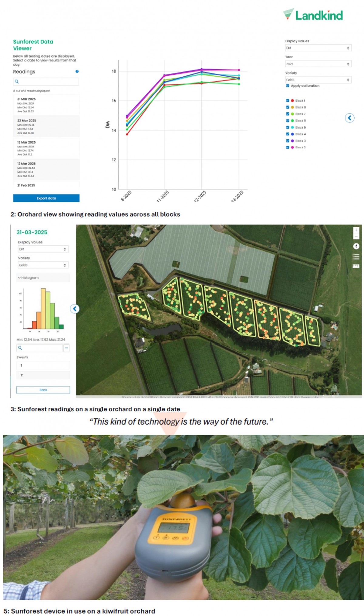The width and height of the screenshot is (364, 616).
Task: Open orchard panel Display Values dropdown
Action: pyautogui.click(x=43, y=249)
